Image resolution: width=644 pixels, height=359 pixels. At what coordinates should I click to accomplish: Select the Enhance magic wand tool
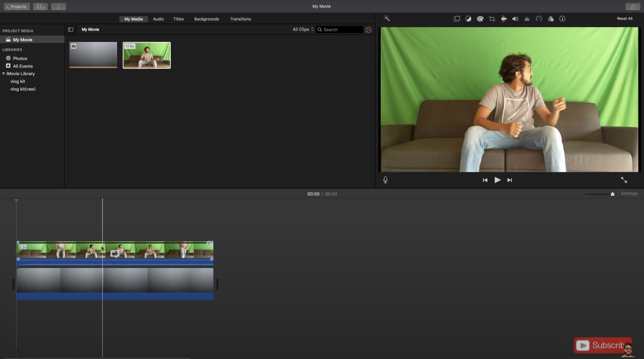(386, 18)
